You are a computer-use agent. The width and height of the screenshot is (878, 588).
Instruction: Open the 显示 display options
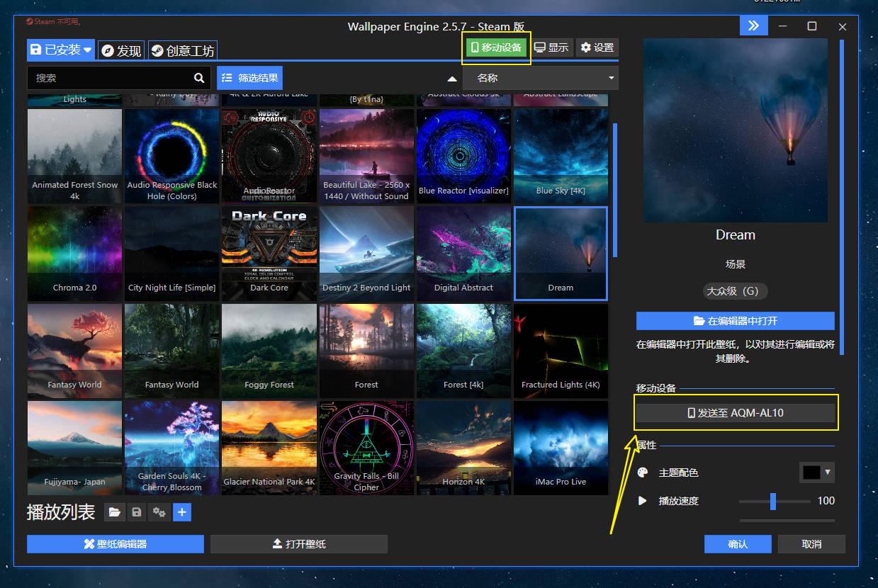pos(551,48)
